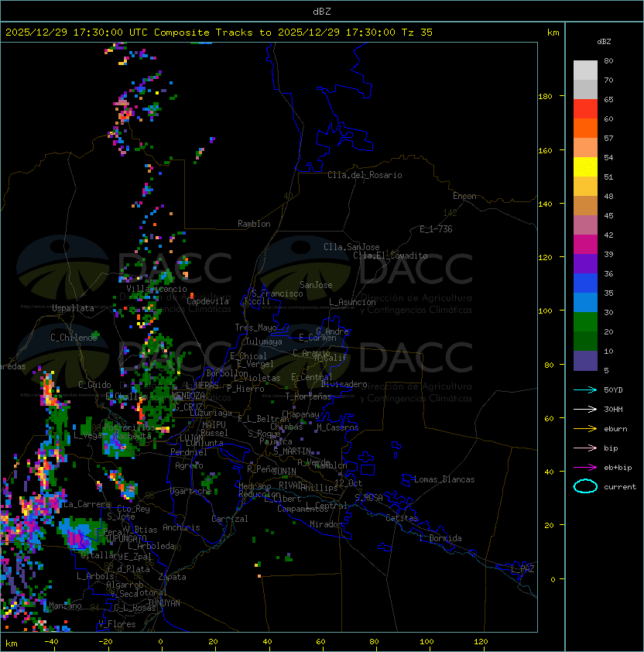Screen dimensions: 644x652
Task: Click the 'L_Dormida' map label
Action: [x=440, y=538]
